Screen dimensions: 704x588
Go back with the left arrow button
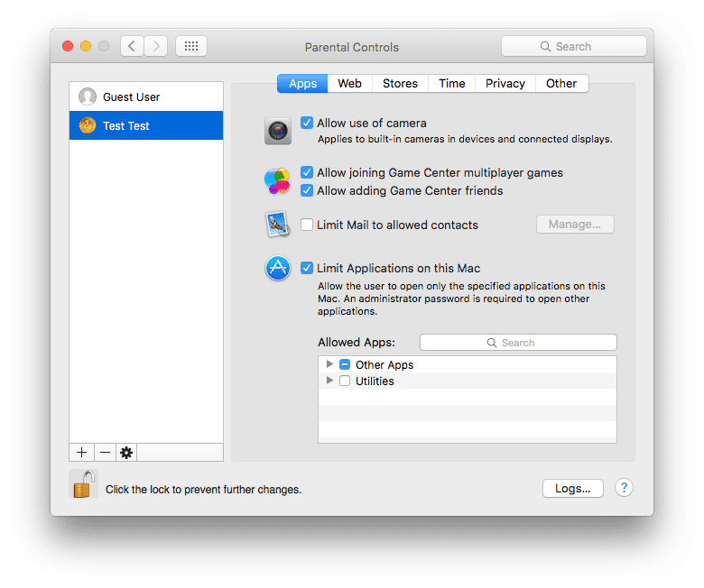[x=132, y=46]
